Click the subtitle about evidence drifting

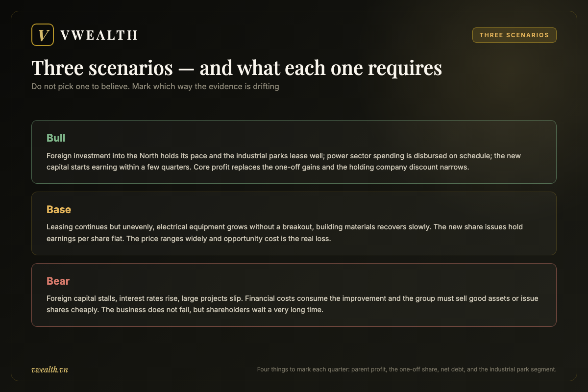(x=155, y=87)
